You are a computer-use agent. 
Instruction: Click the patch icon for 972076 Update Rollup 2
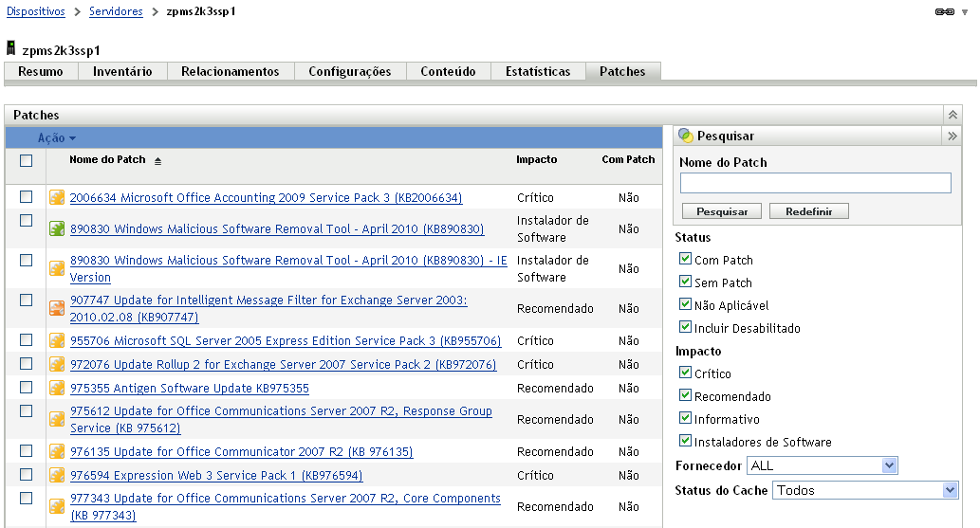57,364
